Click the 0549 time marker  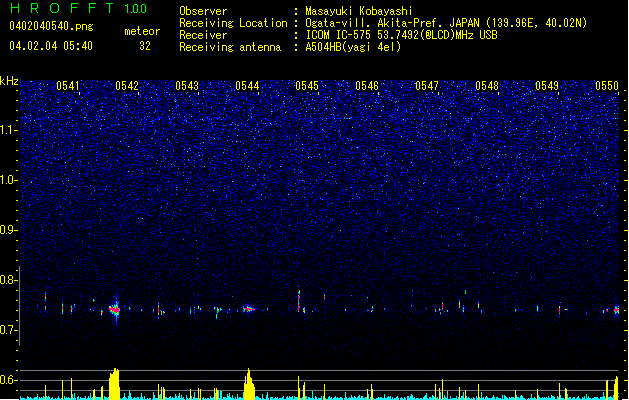(x=547, y=86)
